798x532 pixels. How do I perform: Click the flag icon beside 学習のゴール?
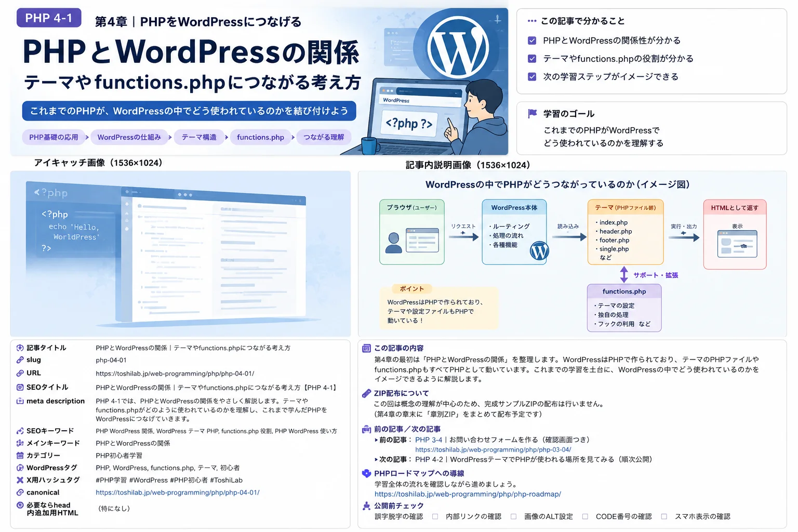click(x=532, y=113)
